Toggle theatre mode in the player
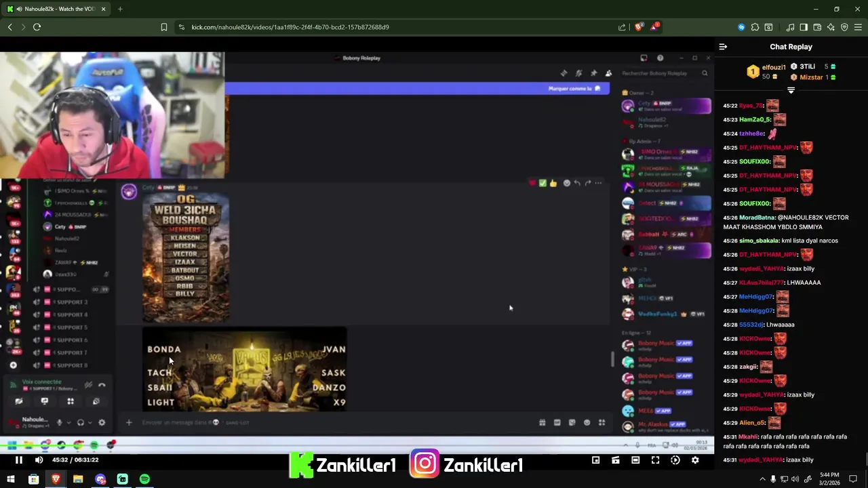 (635, 460)
